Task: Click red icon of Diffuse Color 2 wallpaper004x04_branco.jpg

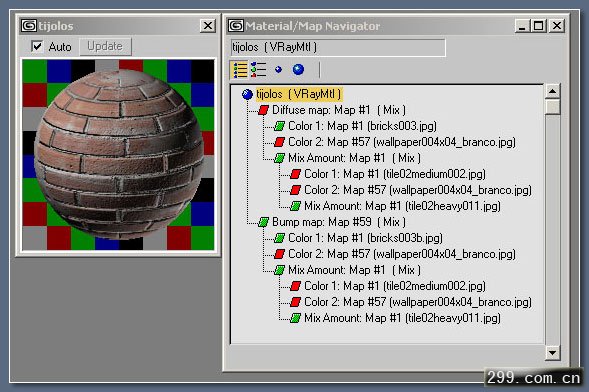Action: (279, 142)
